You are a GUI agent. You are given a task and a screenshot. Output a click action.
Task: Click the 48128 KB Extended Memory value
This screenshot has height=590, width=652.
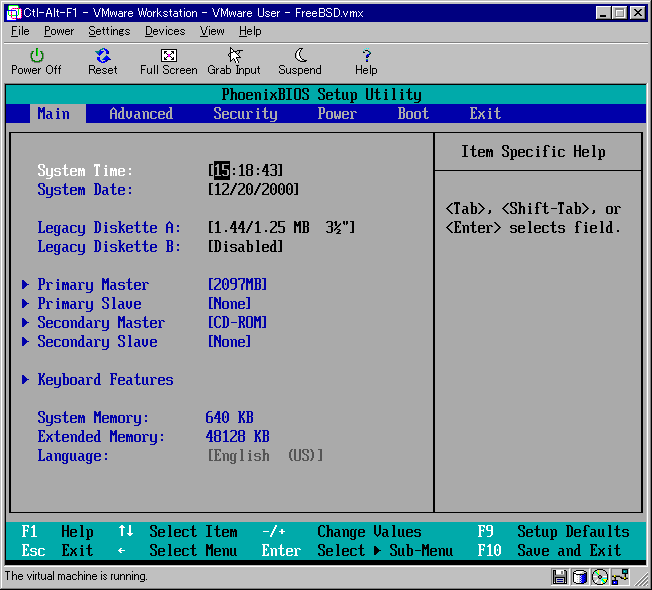coord(237,437)
